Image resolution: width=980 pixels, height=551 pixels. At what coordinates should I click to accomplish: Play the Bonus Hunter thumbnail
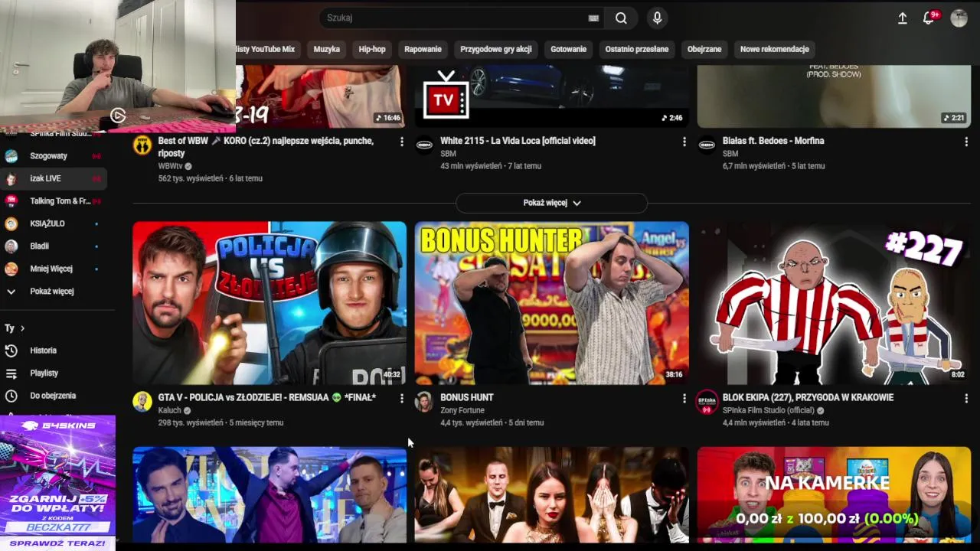click(551, 303)
